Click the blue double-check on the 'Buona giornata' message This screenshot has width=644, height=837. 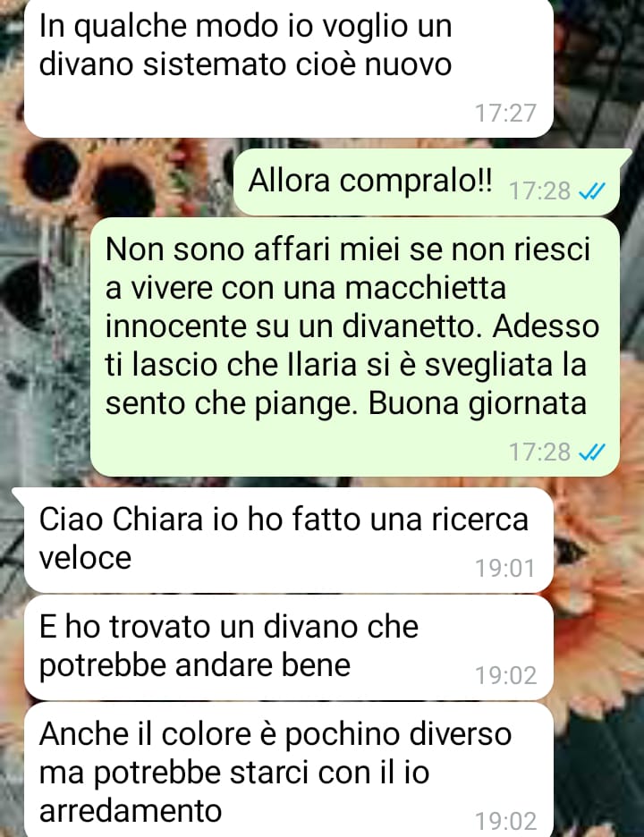pos(591,452)
